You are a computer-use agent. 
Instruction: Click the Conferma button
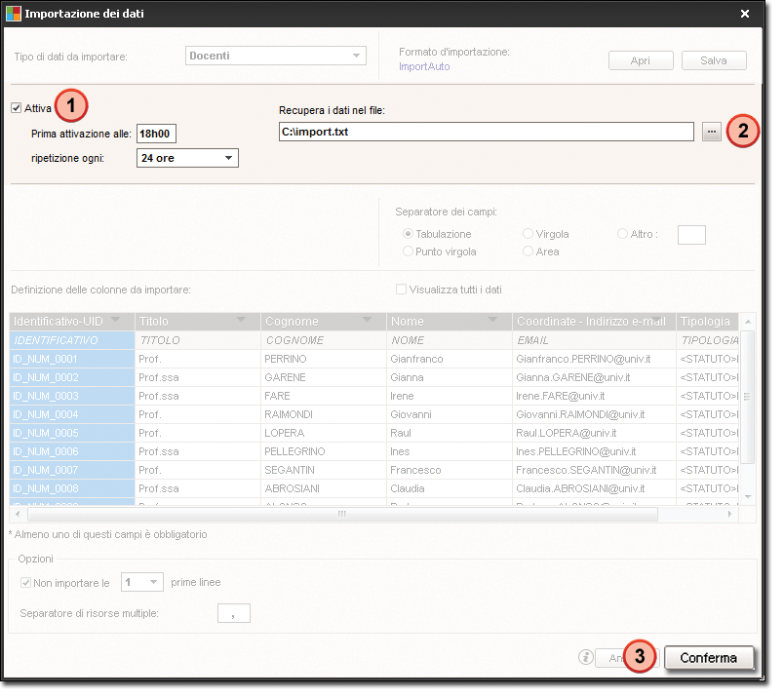tap(709, 657)
